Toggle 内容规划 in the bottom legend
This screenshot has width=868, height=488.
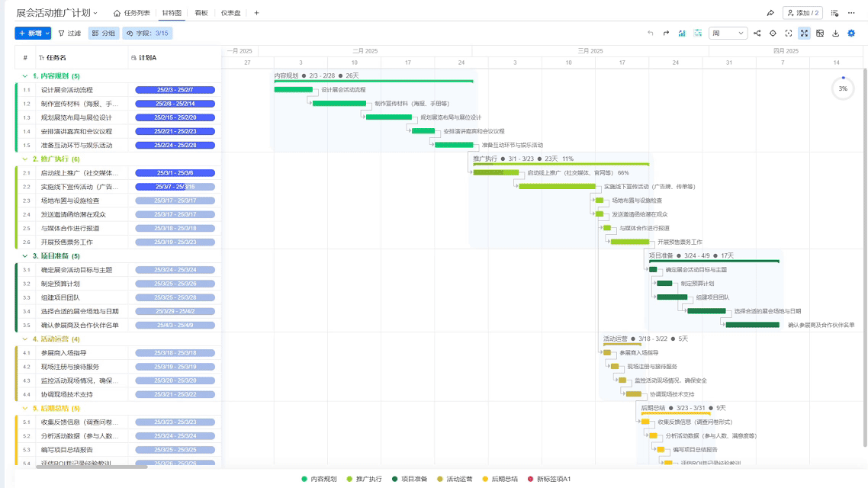point(319,479)
